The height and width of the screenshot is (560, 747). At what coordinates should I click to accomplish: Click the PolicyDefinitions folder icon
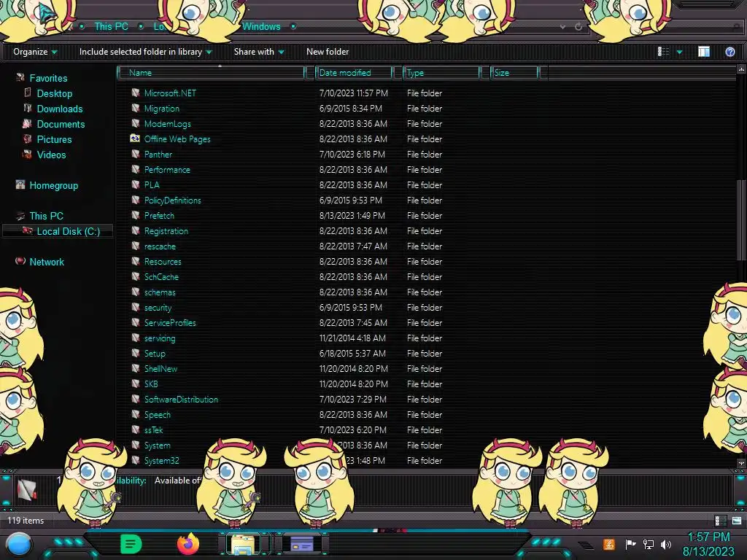(136, 200)
